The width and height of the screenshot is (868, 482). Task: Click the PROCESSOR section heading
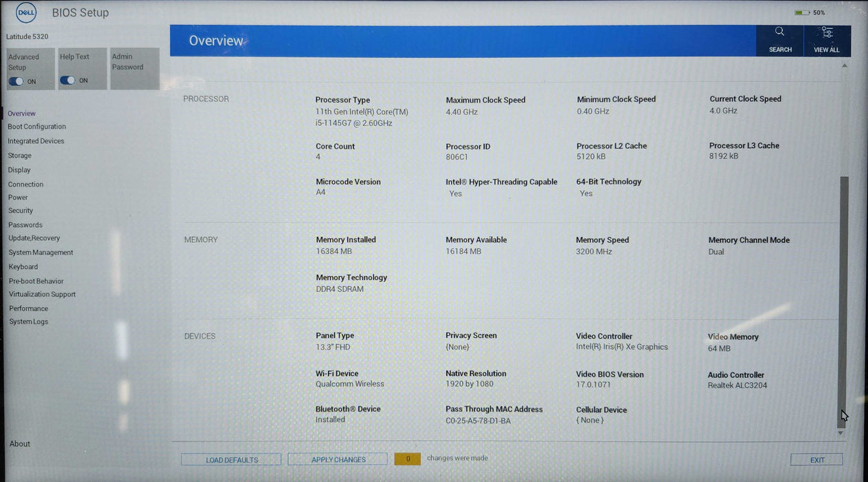[206, 99]
